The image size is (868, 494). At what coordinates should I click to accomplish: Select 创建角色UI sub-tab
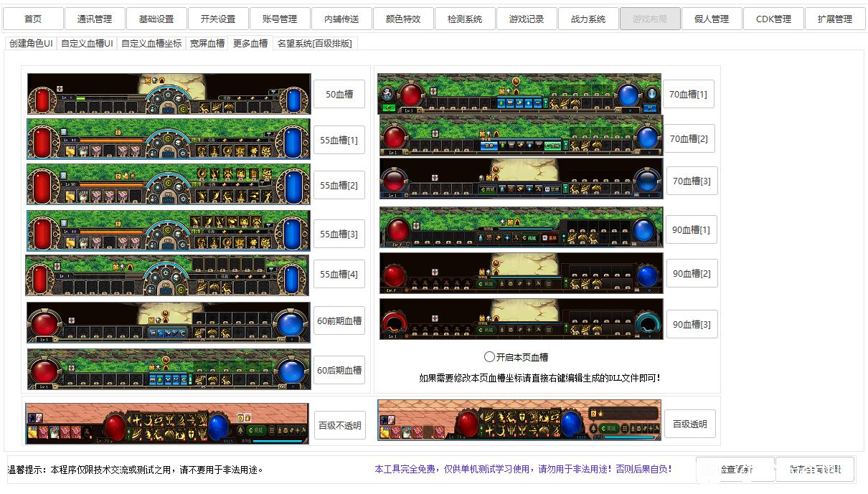[x=31, y=43]
